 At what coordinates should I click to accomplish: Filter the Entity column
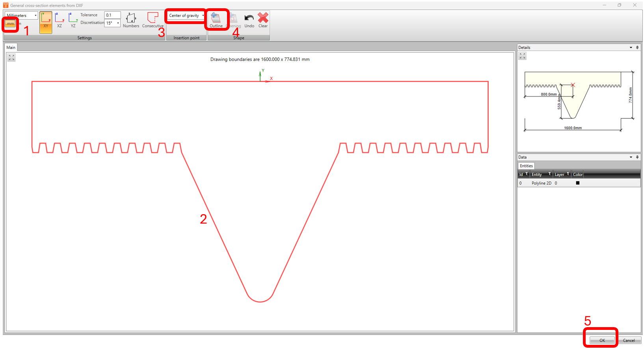click(x=549, y=174)
